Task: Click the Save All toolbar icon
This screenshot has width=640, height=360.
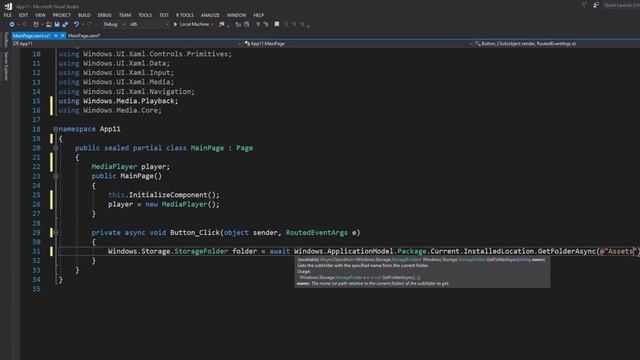Action: (x=65, y=24)
